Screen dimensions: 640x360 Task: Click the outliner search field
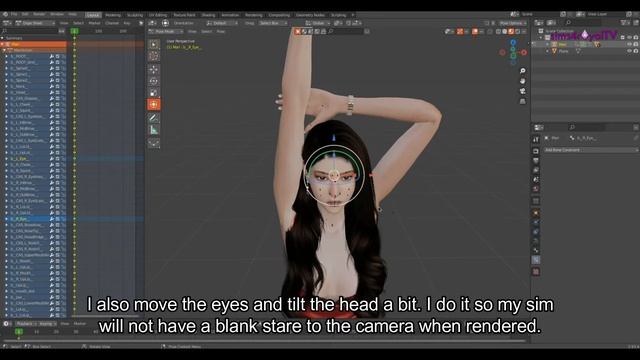coord(584,23)
